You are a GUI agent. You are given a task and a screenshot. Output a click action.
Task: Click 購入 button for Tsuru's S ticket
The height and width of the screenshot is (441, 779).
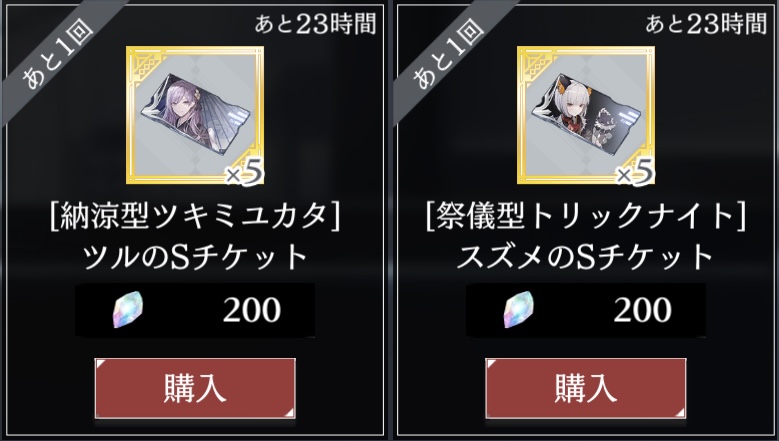coord(195,388)
